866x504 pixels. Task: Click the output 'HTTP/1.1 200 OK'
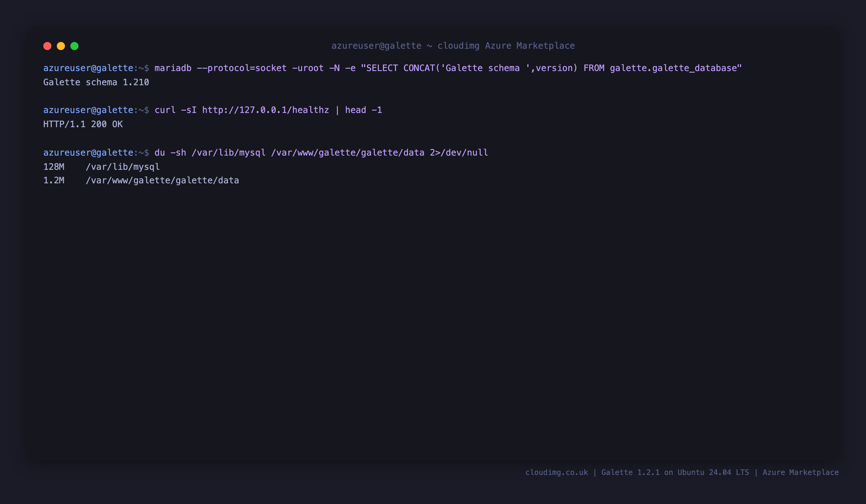point(83,124)
